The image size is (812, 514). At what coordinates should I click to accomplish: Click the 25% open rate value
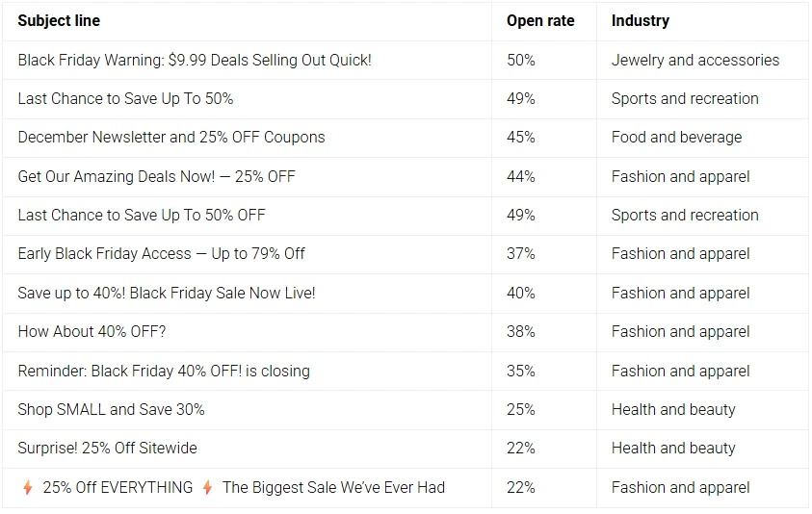coord(521,409)
